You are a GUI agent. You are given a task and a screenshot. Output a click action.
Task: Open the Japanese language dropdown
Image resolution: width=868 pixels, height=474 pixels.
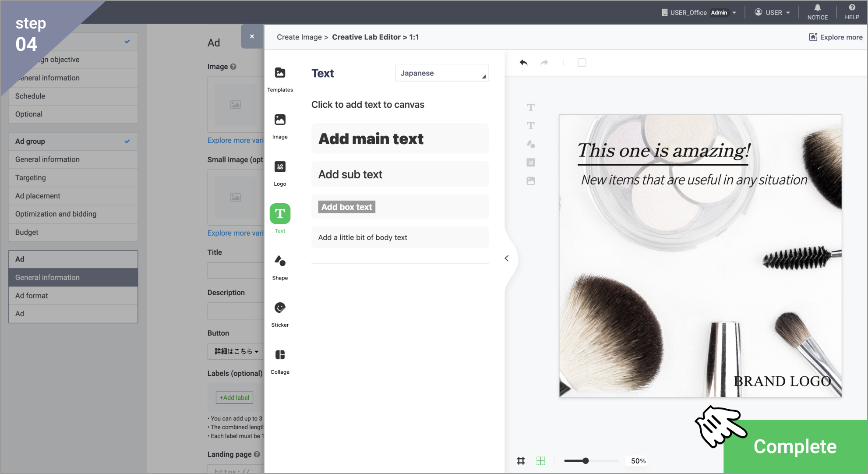pos(441,73)
